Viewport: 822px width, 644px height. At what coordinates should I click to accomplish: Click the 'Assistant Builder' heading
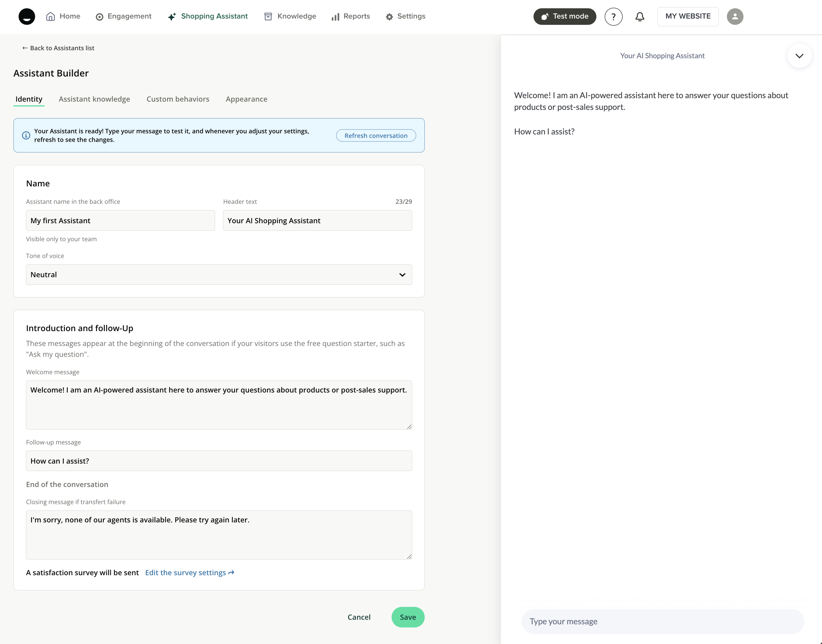pos(51,73)
